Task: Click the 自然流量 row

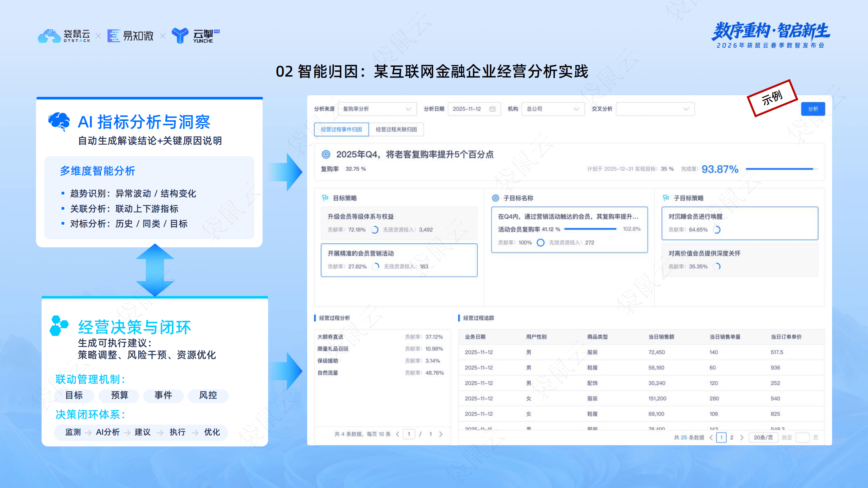Action: pyautogui.click(x=382, y=373)
